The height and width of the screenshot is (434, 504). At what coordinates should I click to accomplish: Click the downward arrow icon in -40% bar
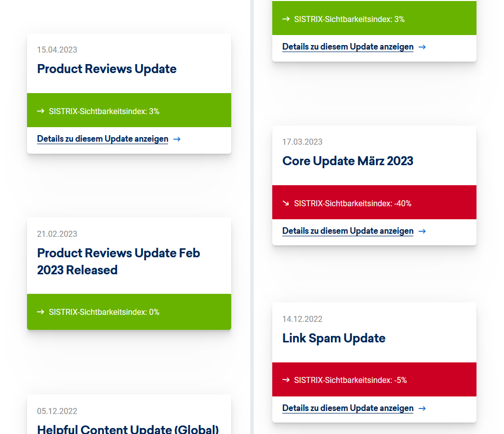286,203
